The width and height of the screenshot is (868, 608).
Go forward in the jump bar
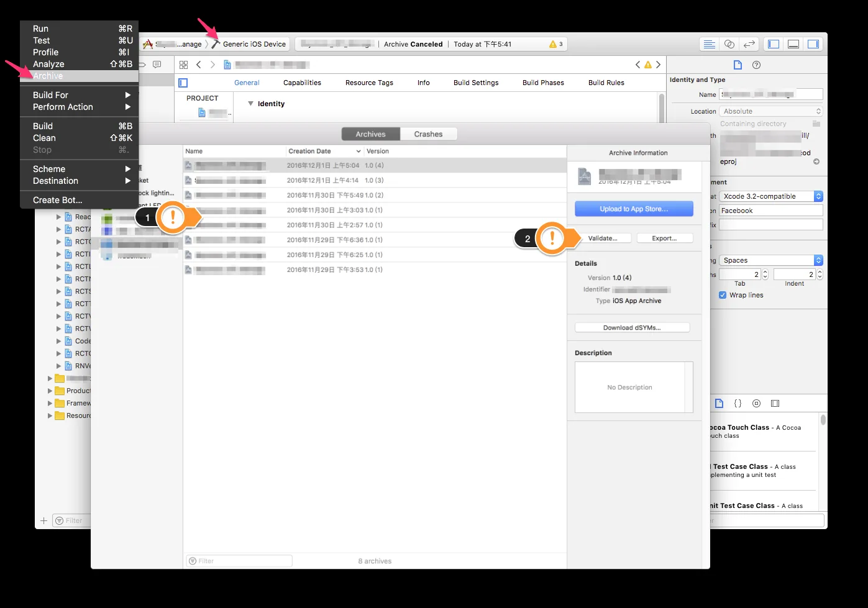[212, 65]
